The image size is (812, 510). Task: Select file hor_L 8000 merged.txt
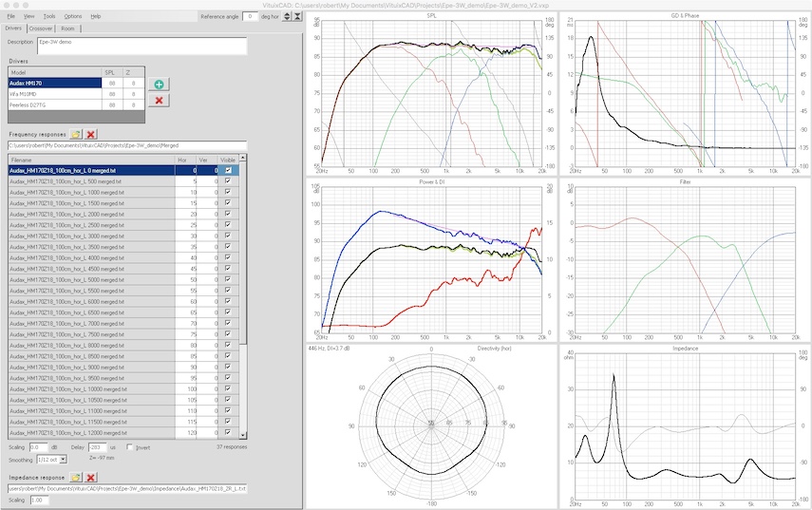click(x=92, y=346)
